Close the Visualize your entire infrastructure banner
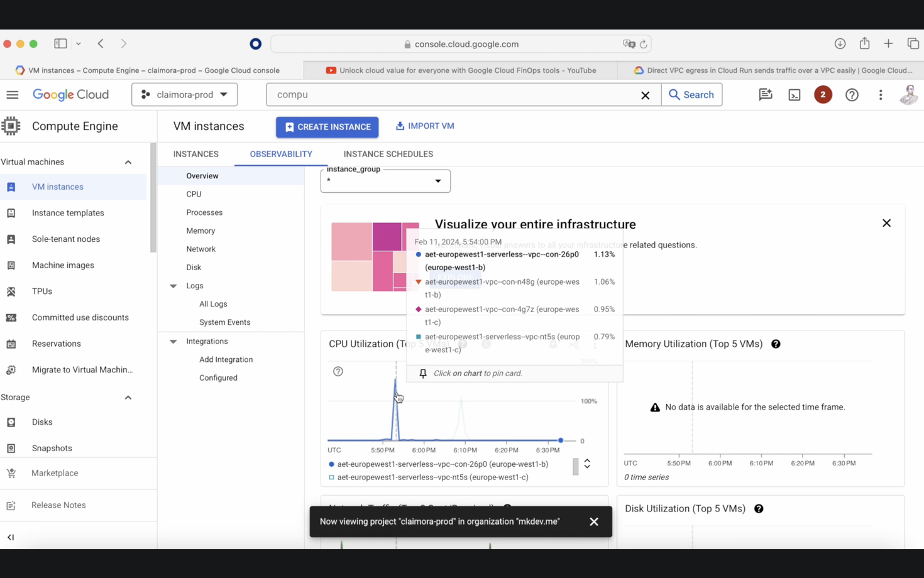924x578 pixels. (x=886, y=223)
